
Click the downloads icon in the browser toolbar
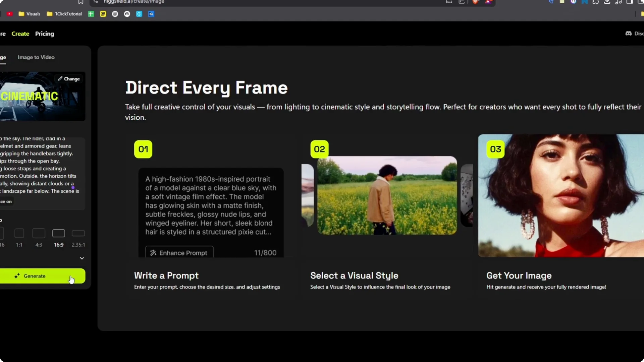[x=607, y=2]
